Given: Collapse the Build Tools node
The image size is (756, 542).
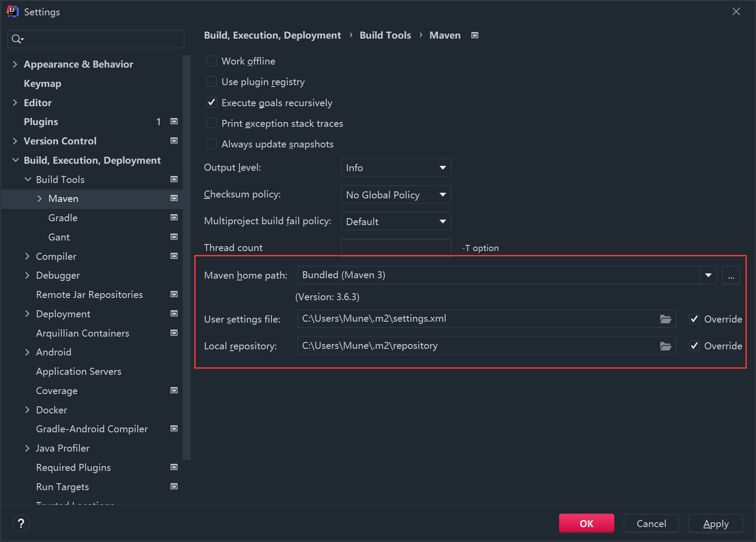Looking at the screenshot, I should (x=27, y=179).
